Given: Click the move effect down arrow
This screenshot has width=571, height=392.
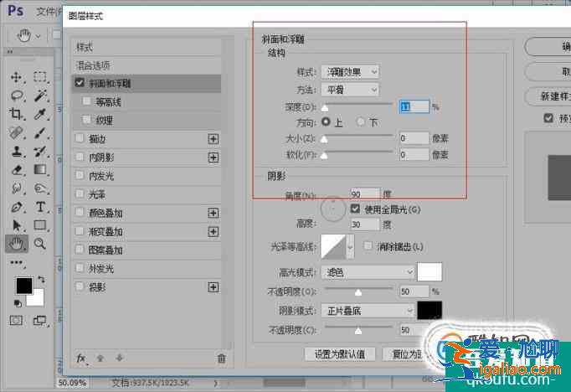Looking at the screenshot, I should click(120, 358).
